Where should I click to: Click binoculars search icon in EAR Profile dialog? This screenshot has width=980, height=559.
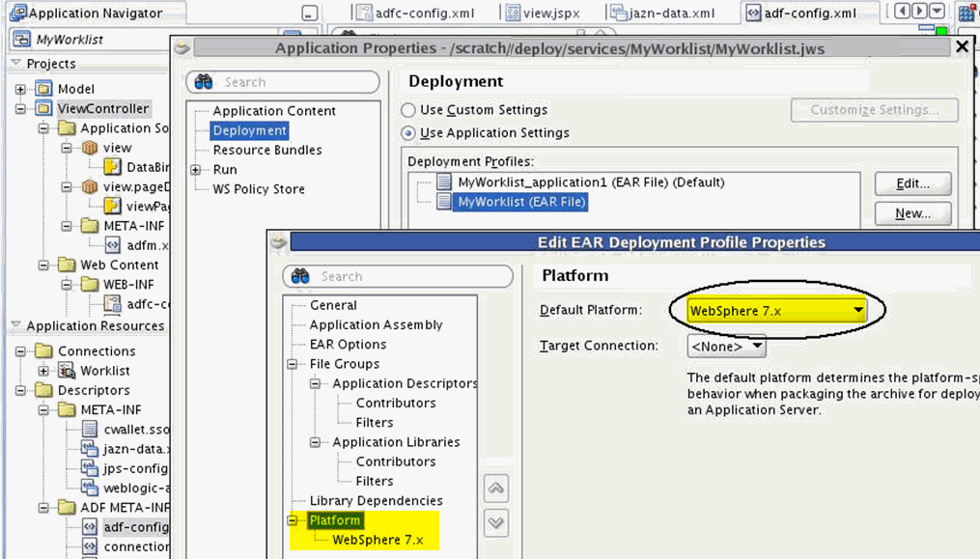(x=300, y=276)
